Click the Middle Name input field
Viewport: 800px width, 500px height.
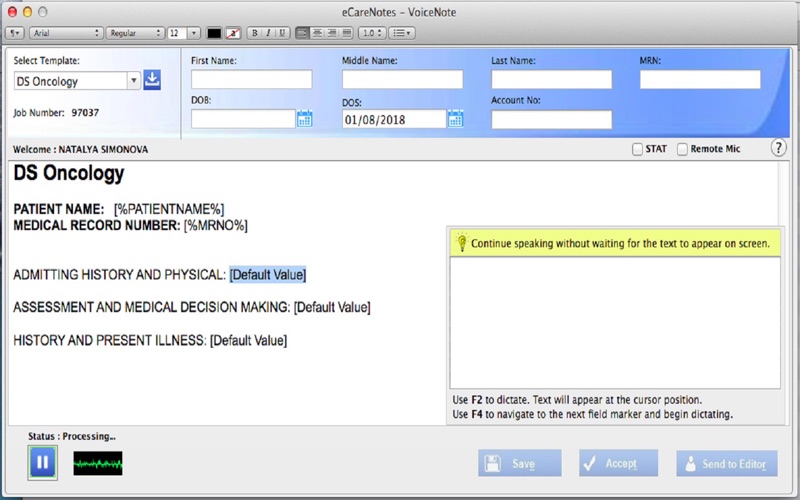(x=403, y=80)
